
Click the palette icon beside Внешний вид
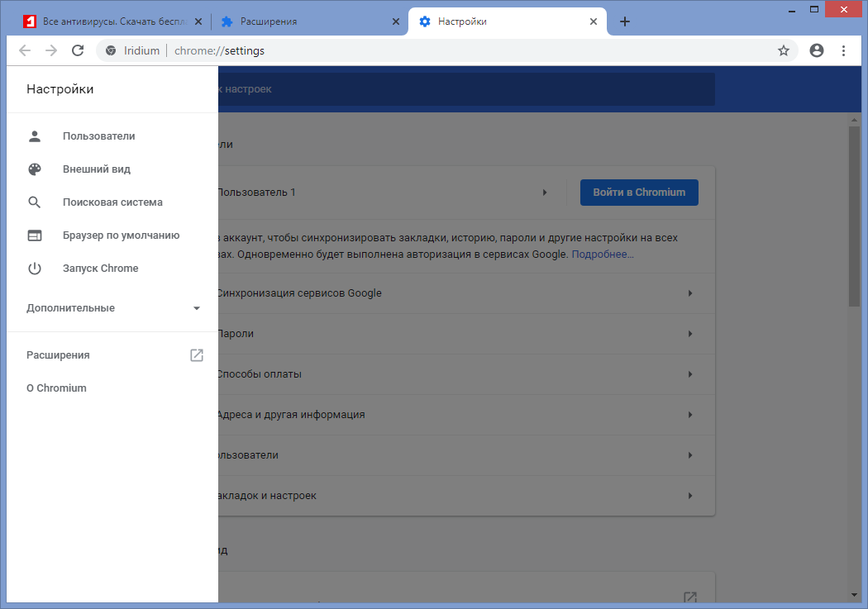pyautogui.click(x=35, y=169)
